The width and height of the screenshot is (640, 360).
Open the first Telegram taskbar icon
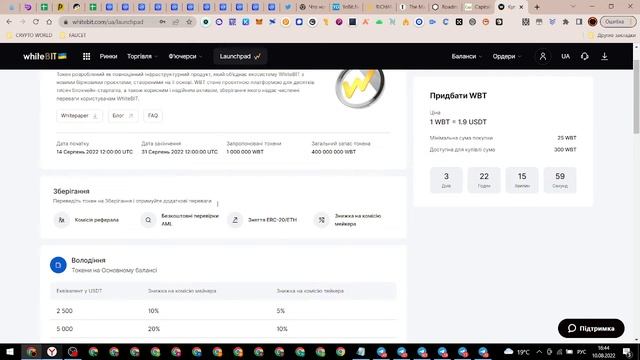click(381, 351)
